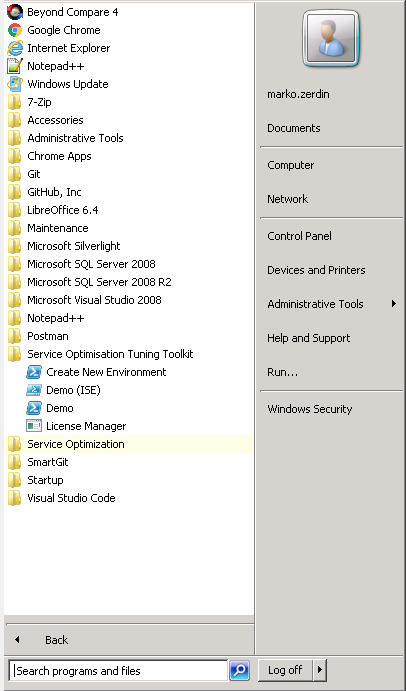This screenshot has height=691, width=406.
Task: Expand the Administrative Tools submenu arrow
Action: pyautogui.click(x=393, y=304)
